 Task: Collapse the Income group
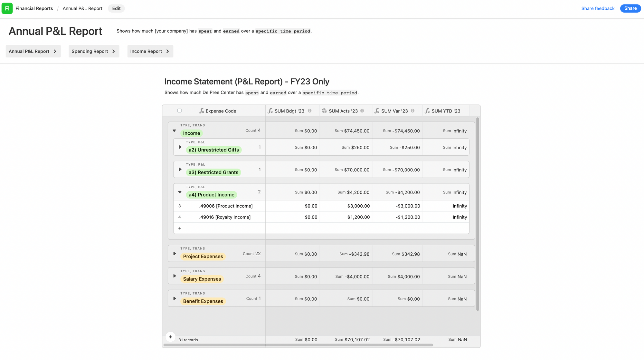[174, 131]
